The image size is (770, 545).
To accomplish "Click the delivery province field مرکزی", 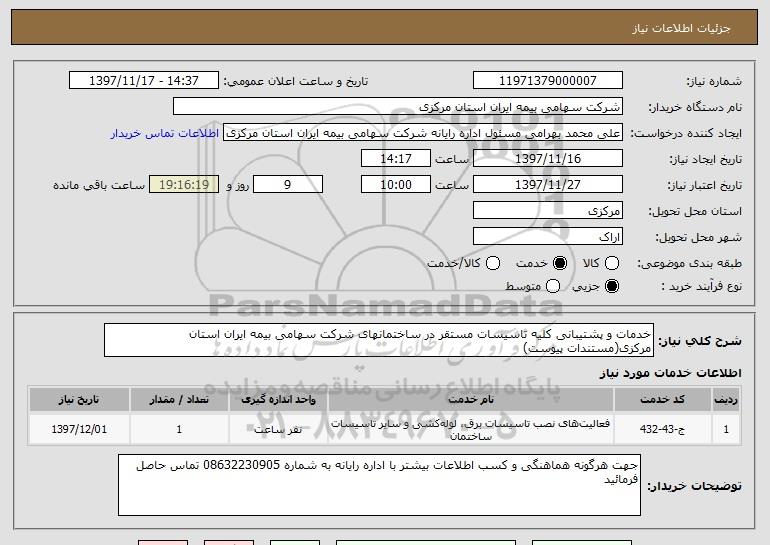I will tap(548, 211).
